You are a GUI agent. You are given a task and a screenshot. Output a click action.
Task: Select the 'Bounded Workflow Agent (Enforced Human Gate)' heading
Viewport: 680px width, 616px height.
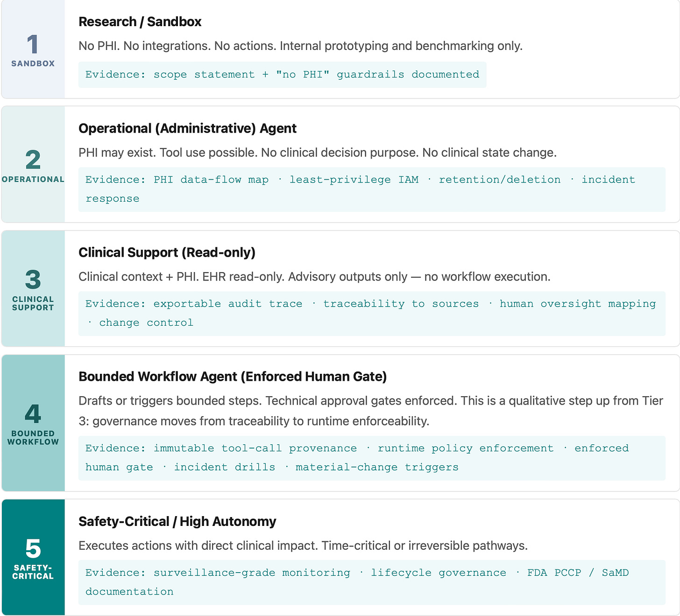tap(233, 377)
